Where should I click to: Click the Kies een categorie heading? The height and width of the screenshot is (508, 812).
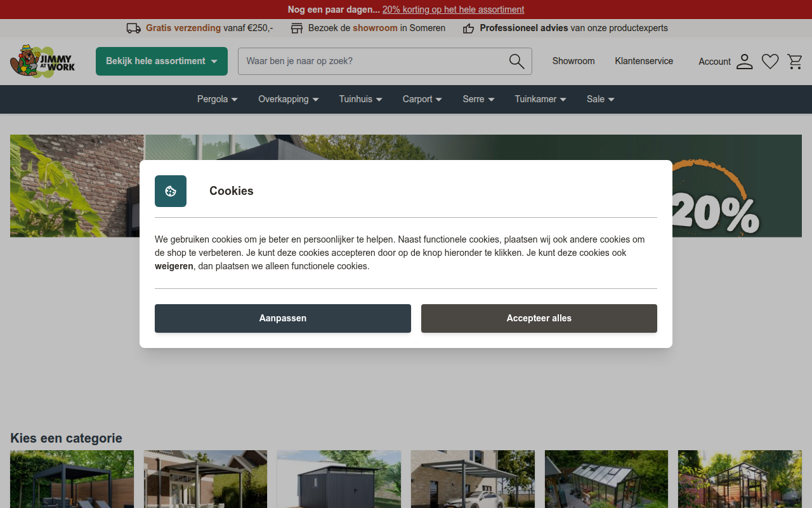coord(66,438)
